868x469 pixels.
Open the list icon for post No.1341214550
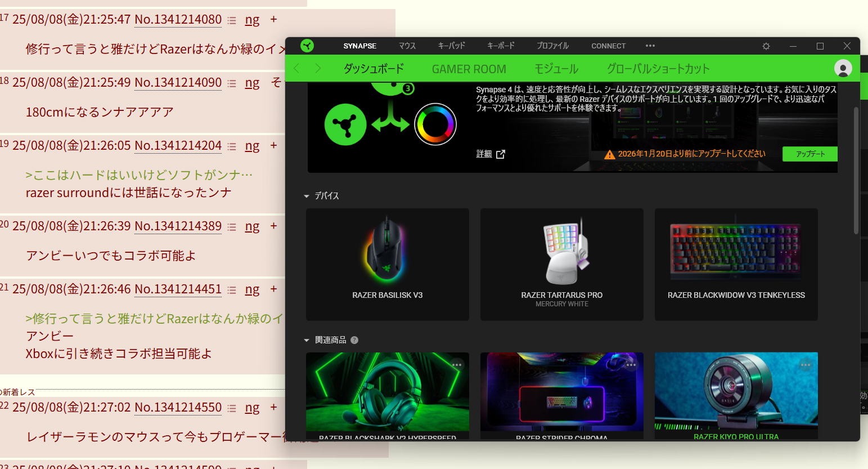[x=232, y=408]
